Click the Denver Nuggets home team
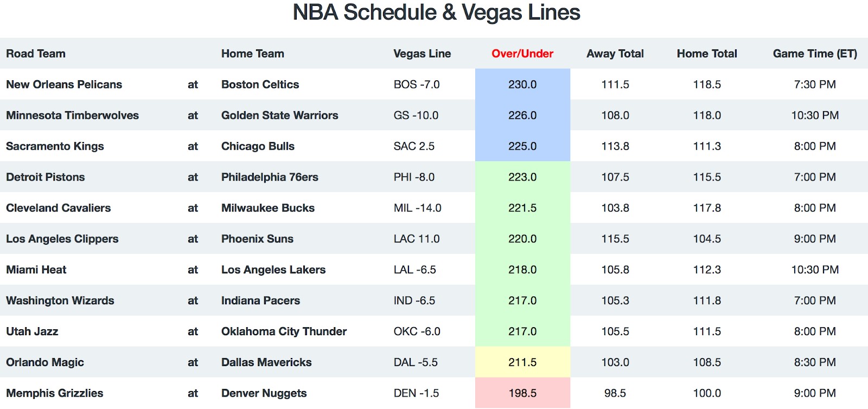Screen dimensions: 868x409 pyautogui.click(x=264, y=394)
